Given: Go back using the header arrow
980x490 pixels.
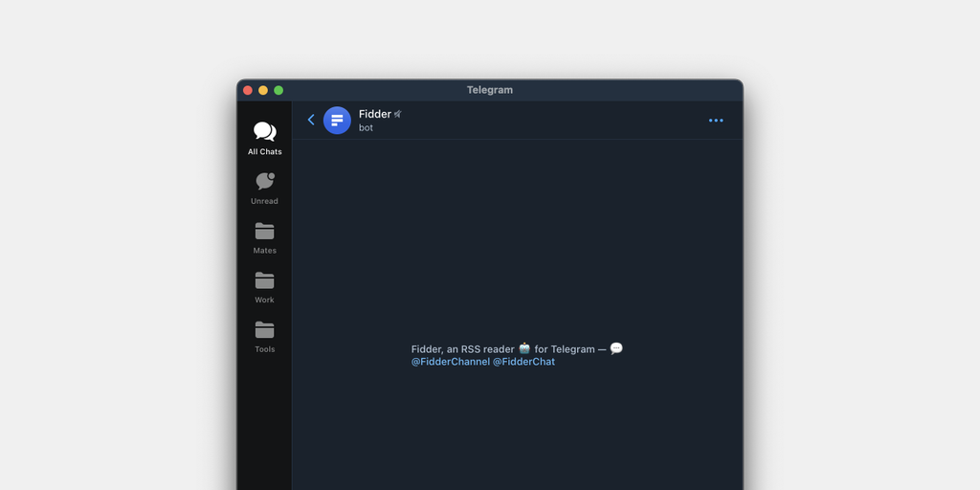Looking at the screenshot, I should point(311,120).
